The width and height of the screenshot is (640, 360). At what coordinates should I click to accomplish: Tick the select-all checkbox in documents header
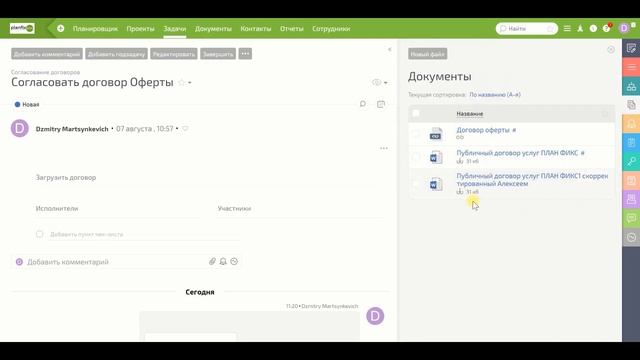pos(416,113)
